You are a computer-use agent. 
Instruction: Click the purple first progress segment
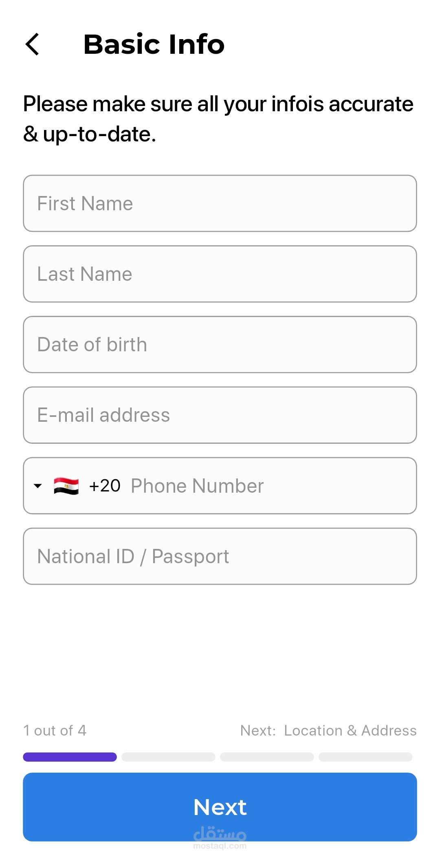pyautogui.click(x=70, y=757)
